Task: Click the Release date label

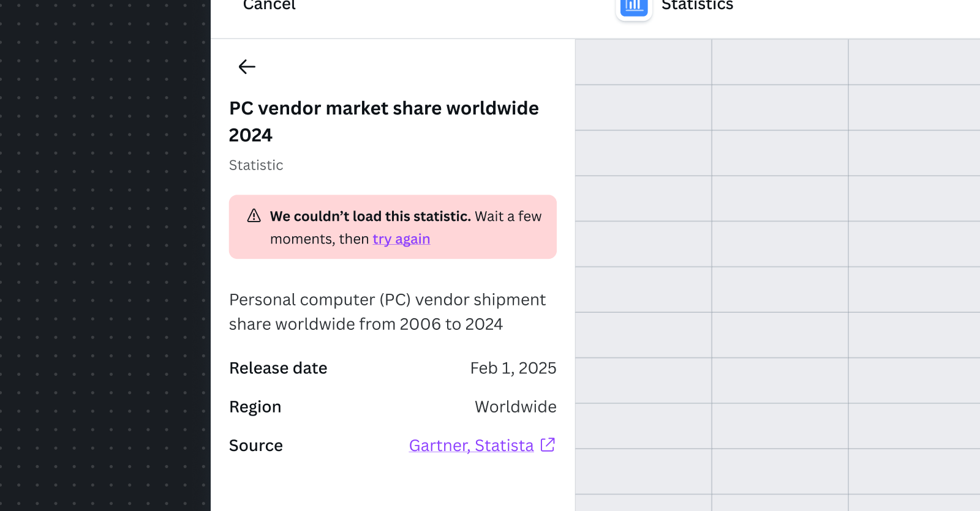Action: (278, 368)
